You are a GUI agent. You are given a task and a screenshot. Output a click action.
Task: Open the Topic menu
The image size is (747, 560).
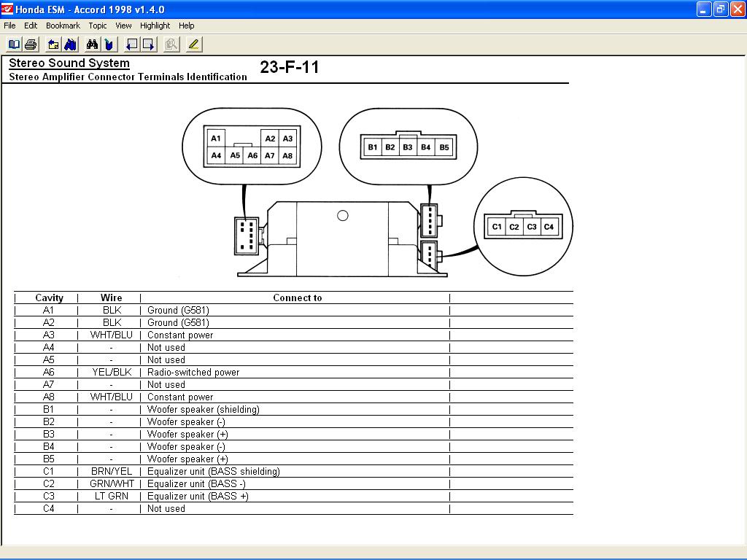coord(98,26)
